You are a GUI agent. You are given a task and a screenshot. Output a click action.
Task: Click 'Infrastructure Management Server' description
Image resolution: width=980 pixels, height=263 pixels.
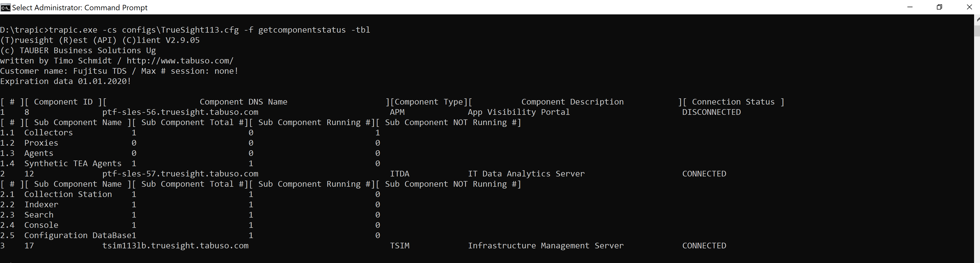tap(546, 246)
